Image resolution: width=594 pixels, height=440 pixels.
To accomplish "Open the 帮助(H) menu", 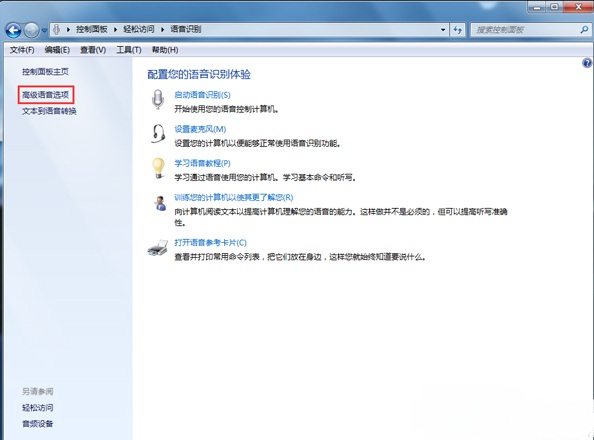I will (165, 50).
